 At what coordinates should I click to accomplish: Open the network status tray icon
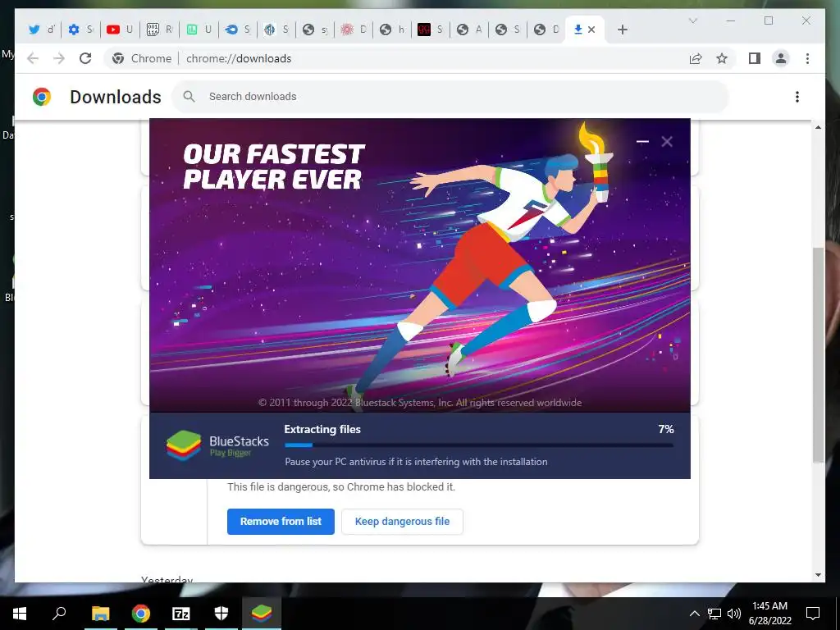[x=714, y=614]
